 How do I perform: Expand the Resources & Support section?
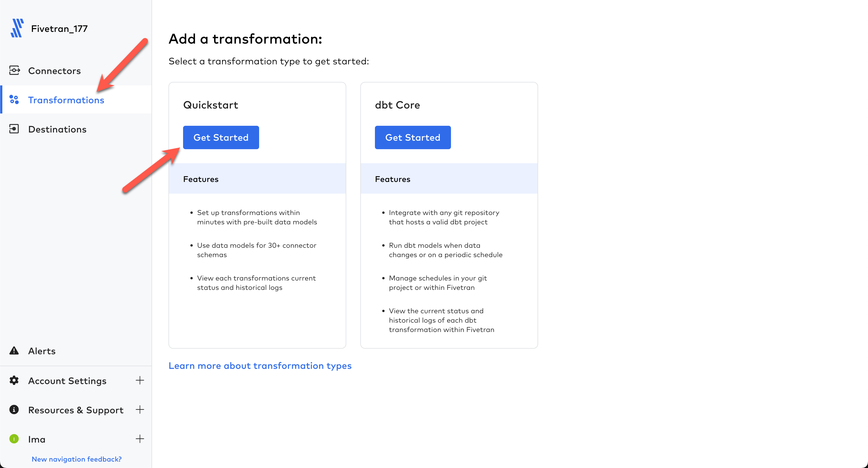click(140, 410)
